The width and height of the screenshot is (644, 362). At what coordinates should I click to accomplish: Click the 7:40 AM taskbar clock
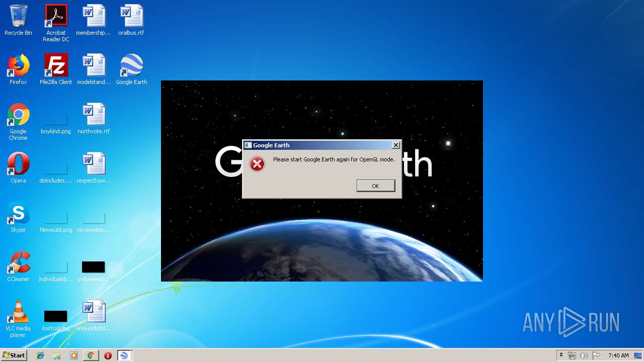[618, 355]
